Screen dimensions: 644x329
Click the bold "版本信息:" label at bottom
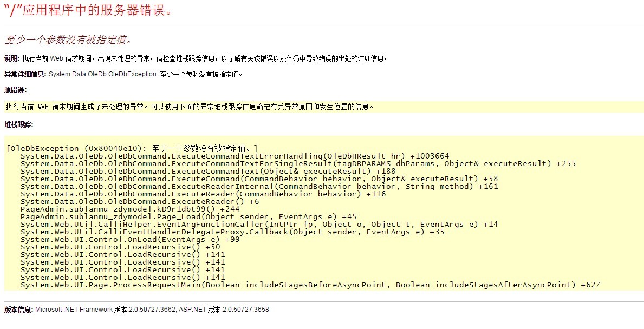[x=19, y=310]
